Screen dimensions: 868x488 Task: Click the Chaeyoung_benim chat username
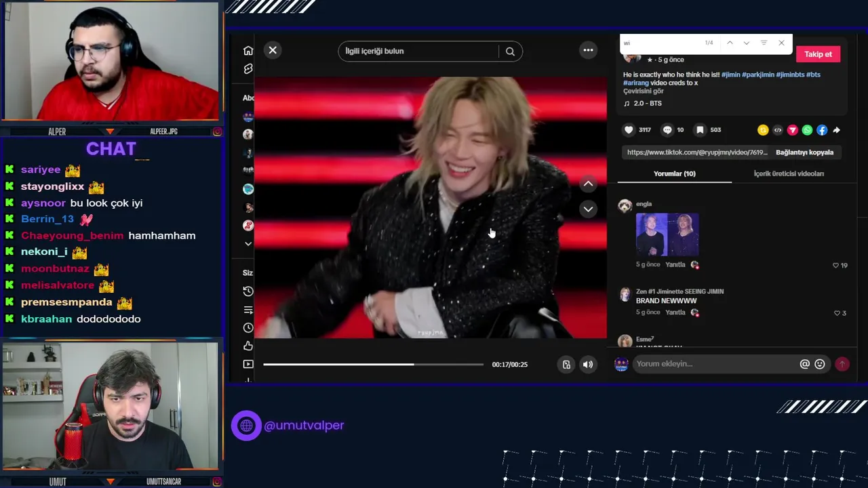pos(72,235)
